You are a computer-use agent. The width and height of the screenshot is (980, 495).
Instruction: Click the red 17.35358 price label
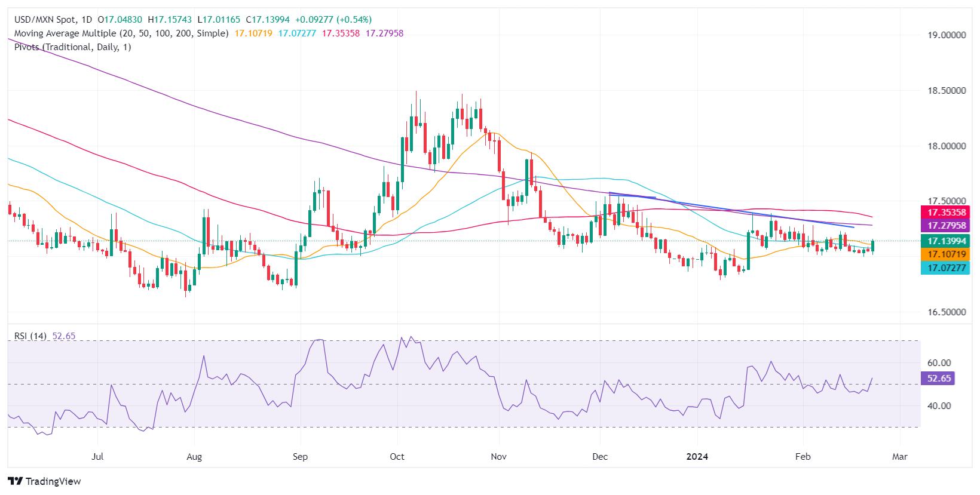[947, 213]
